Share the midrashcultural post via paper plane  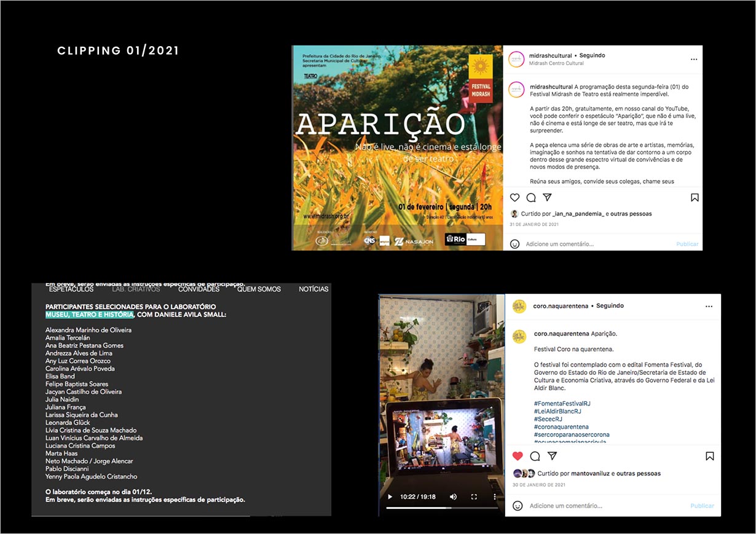click(547, 197)
